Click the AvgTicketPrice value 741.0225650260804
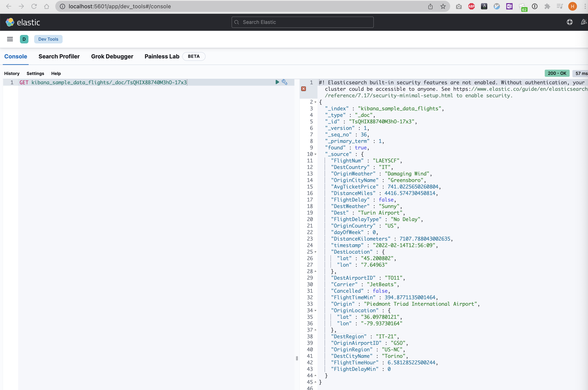The height and width of the screenshot is (390, 588). point(413,187)
